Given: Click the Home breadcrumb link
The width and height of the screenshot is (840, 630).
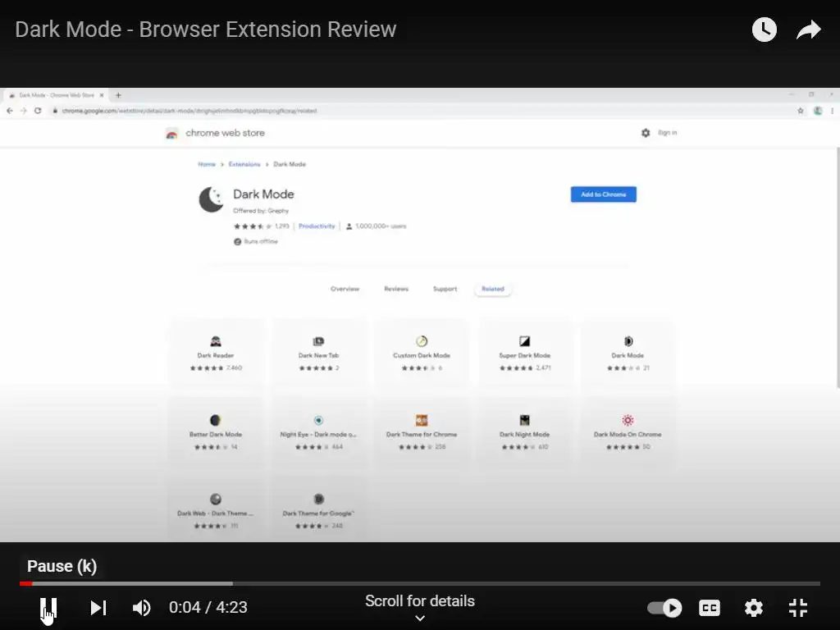Looking at the screenshot, I should pyautogui.click(x=206, y=164).
